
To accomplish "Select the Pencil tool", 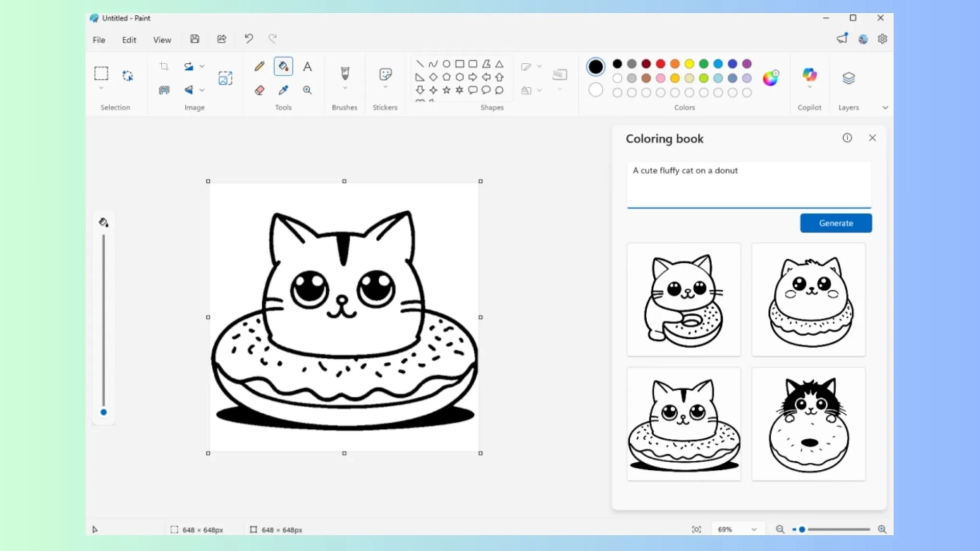I will (259, 66).
